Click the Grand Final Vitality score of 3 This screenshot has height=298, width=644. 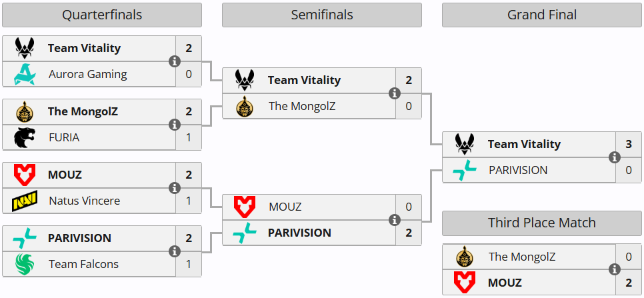(x=629, y=144)
